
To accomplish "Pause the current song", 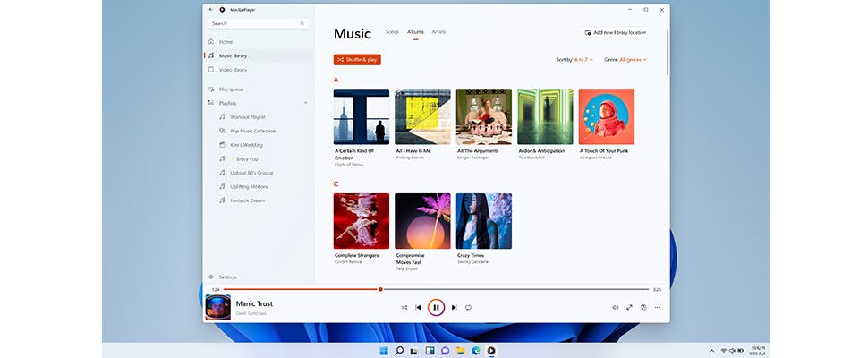I will 436,307.
